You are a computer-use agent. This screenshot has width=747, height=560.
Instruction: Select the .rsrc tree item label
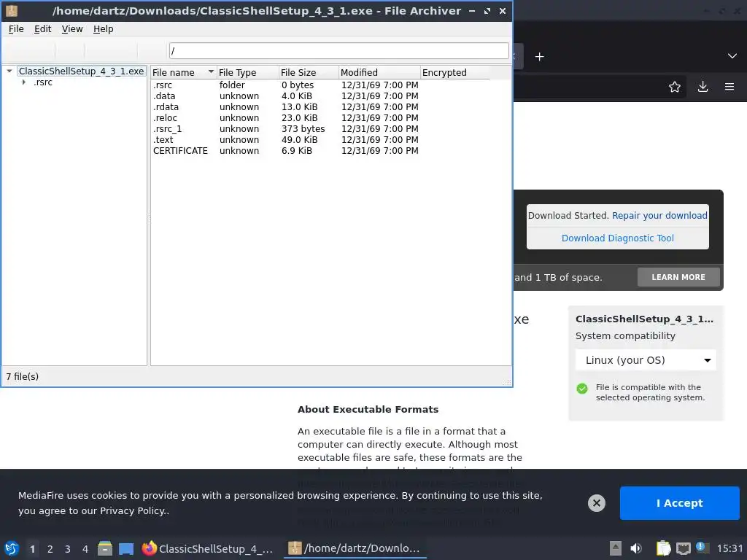43,82
